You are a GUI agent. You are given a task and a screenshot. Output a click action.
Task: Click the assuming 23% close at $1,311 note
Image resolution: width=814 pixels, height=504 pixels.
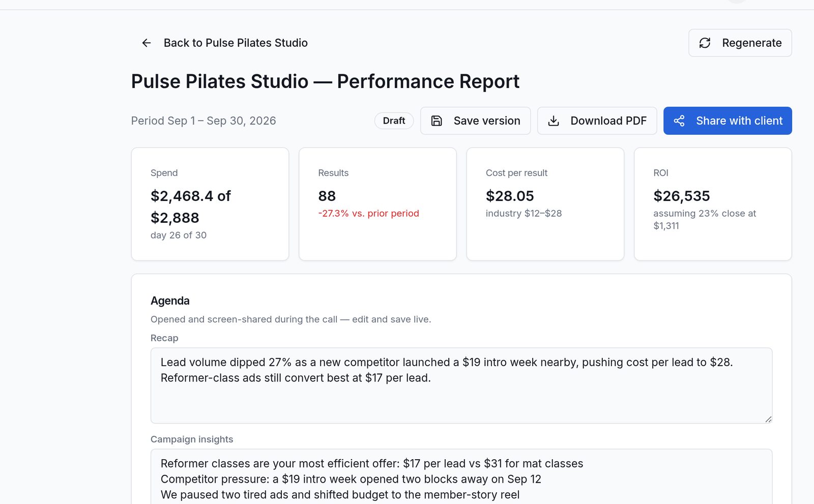[x=705, y=219]
